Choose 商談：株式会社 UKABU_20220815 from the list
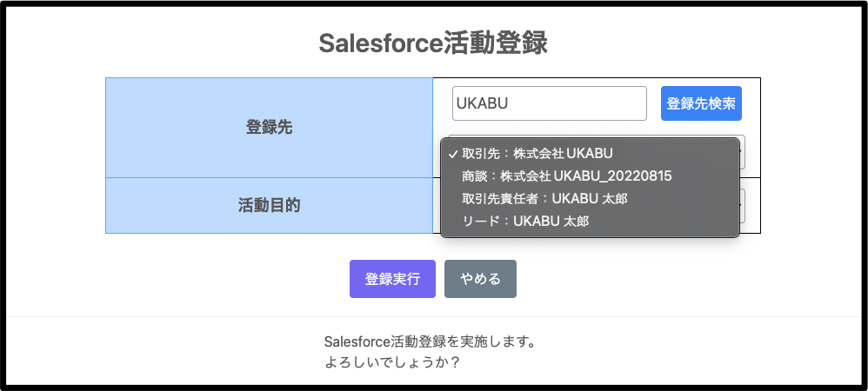868x391 pixels. [x=567, y=176]
